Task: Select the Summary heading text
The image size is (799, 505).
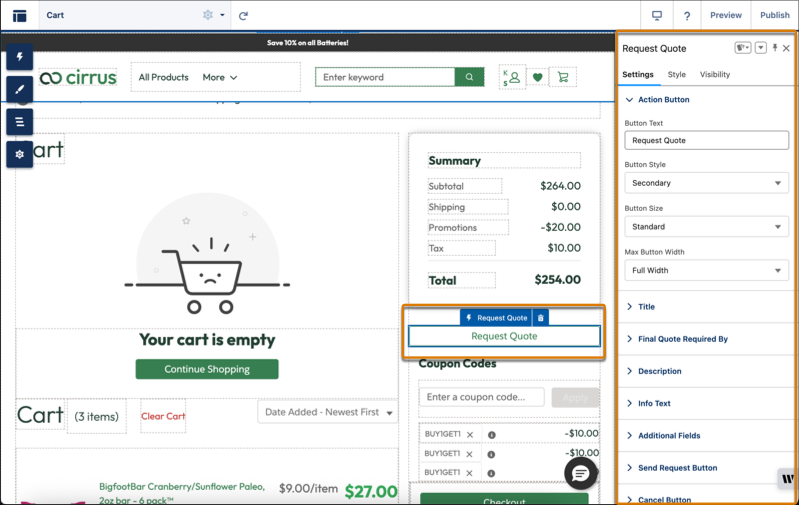Action: [x=455, y=161]
